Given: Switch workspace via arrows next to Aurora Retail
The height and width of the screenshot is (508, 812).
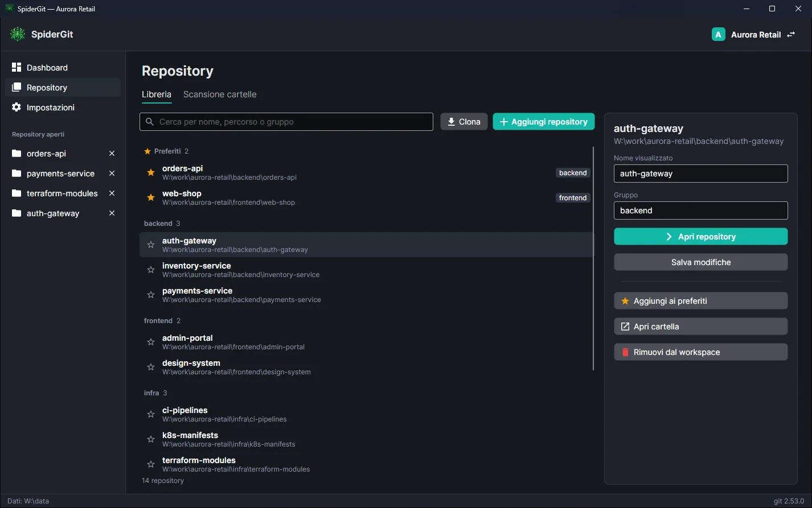Looking at the screenshot, I should pyautogui.click(x=791, y=35).
